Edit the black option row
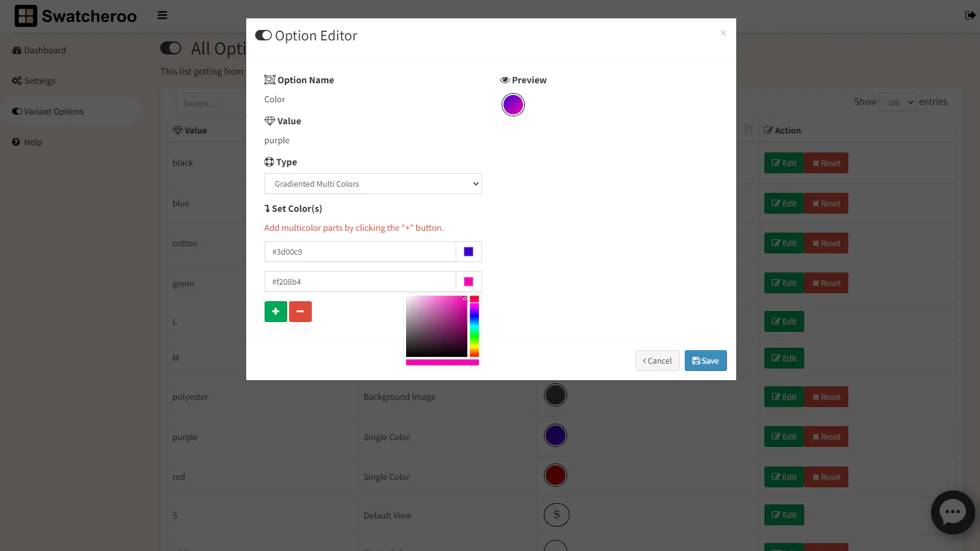 (x=784, y=163)
